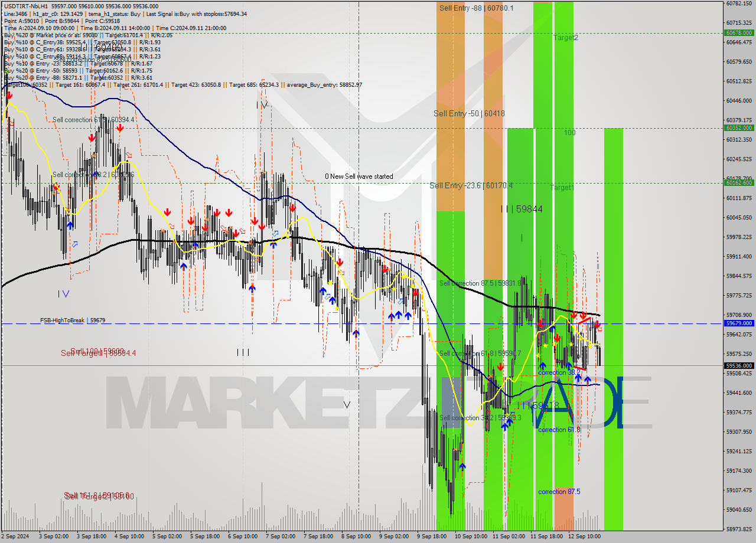Click the blue 'correction 61.8' label

559,430
